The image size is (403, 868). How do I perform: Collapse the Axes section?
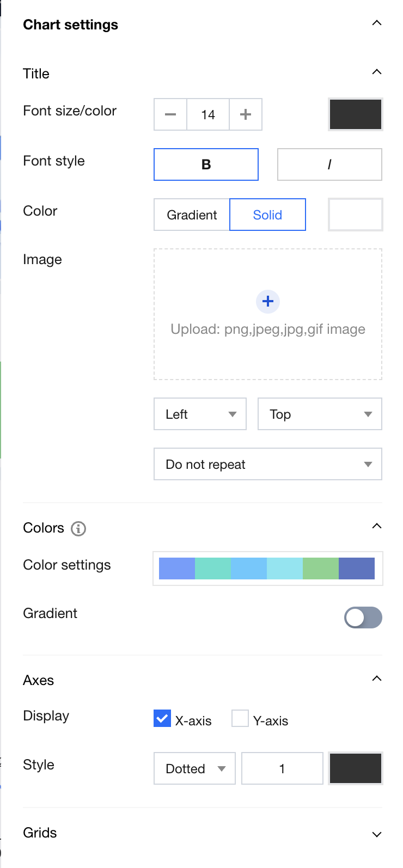pos(376,679)
